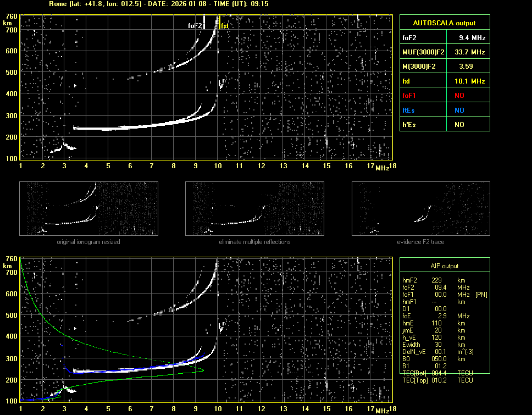Screen dimensions: 532x415
Task: Click the AUTOSCALA output header
Action: tap(444, 23)
